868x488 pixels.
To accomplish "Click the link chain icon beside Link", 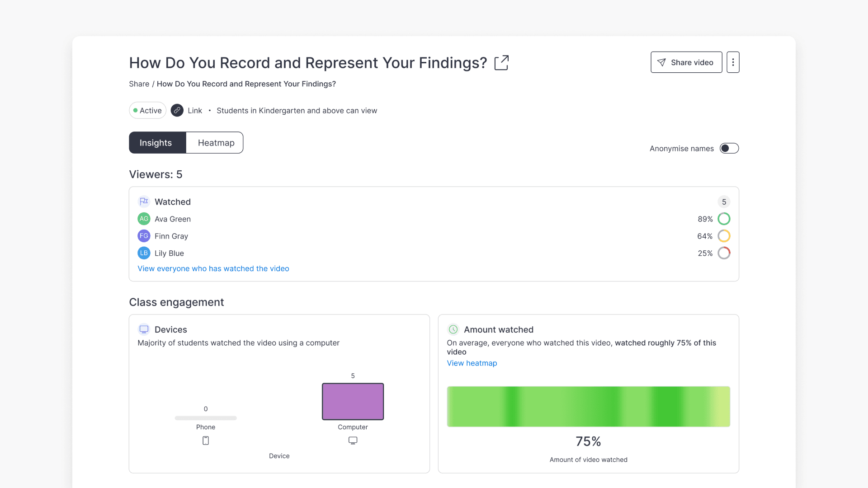I will pyautogui.click(x=177, y=110).
